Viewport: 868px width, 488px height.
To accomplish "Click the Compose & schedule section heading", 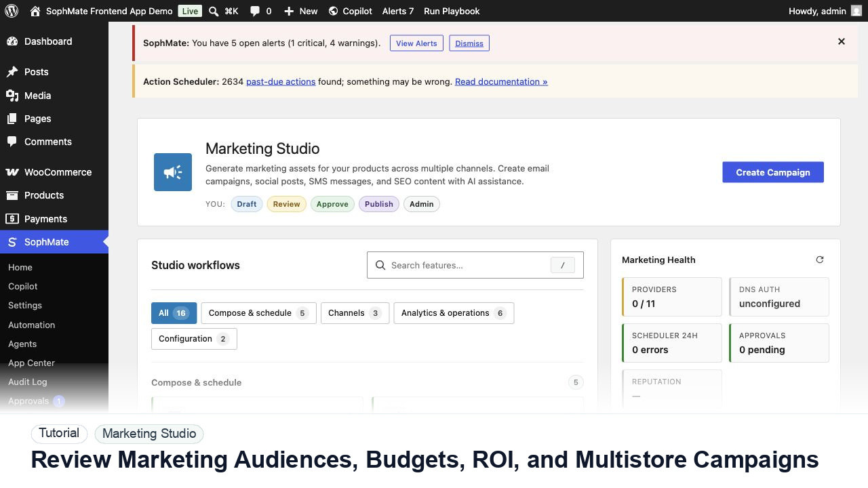I will [197, 382].
